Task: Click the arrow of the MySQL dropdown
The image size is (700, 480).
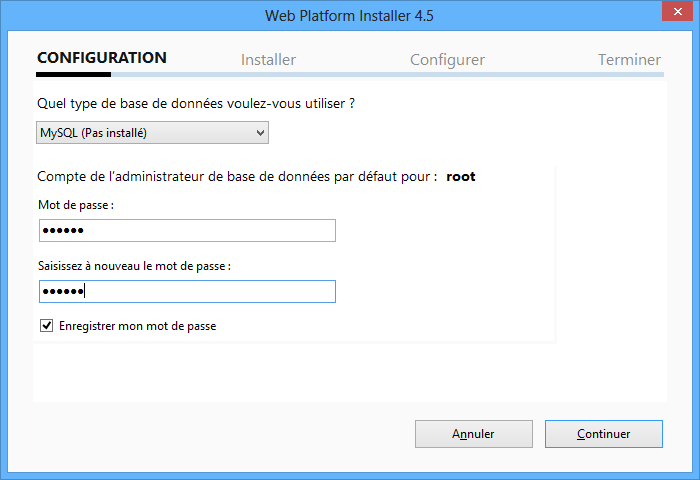Action: point(261,133)
